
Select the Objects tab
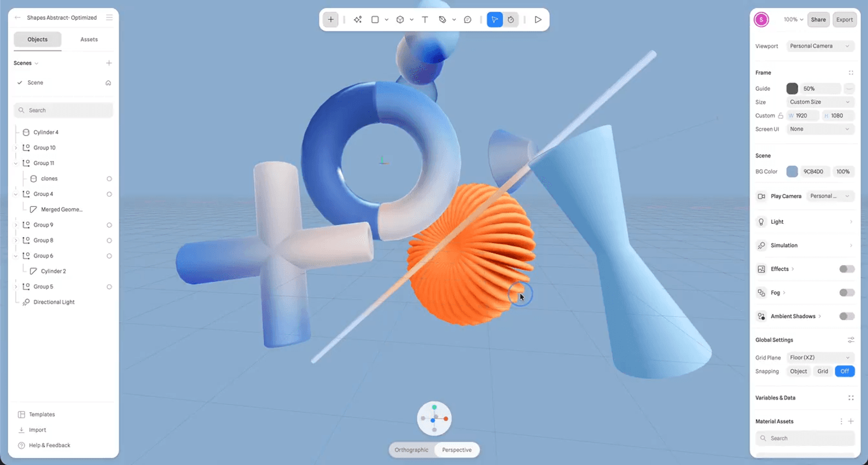38,40
